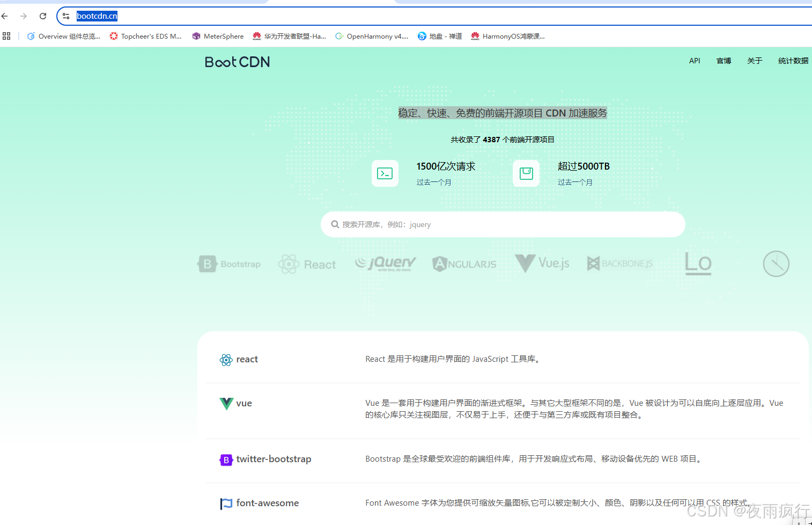Open the vue library link
The image size is (812, 525).
(x=244, y=403)
